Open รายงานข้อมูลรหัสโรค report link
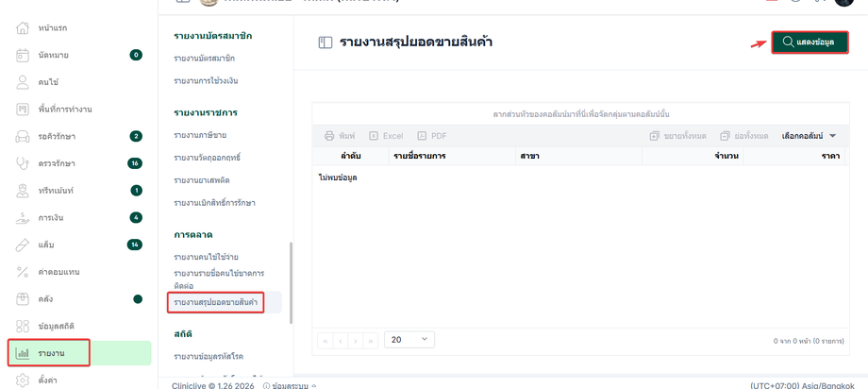The width and height of the screenshot is (868, 389). [x=209, y=356]
